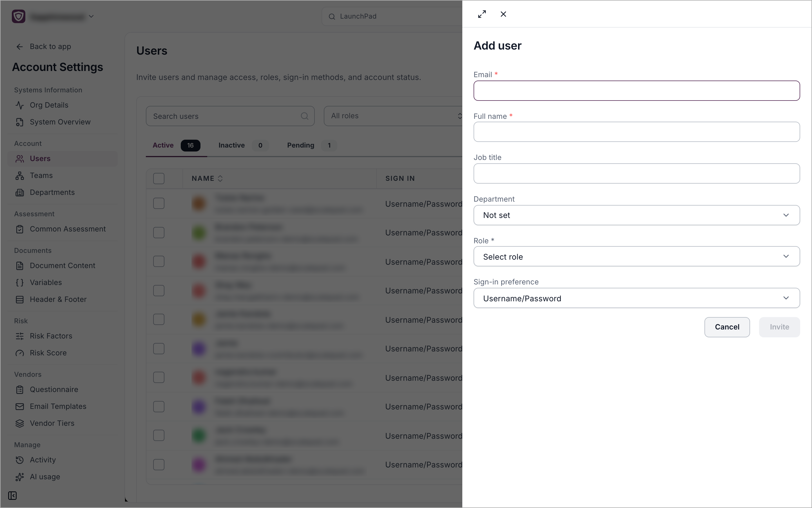This screenshot has height=508, width=812.
Task: Open the Department dropdown showing Not set
Action: point(637,215)
